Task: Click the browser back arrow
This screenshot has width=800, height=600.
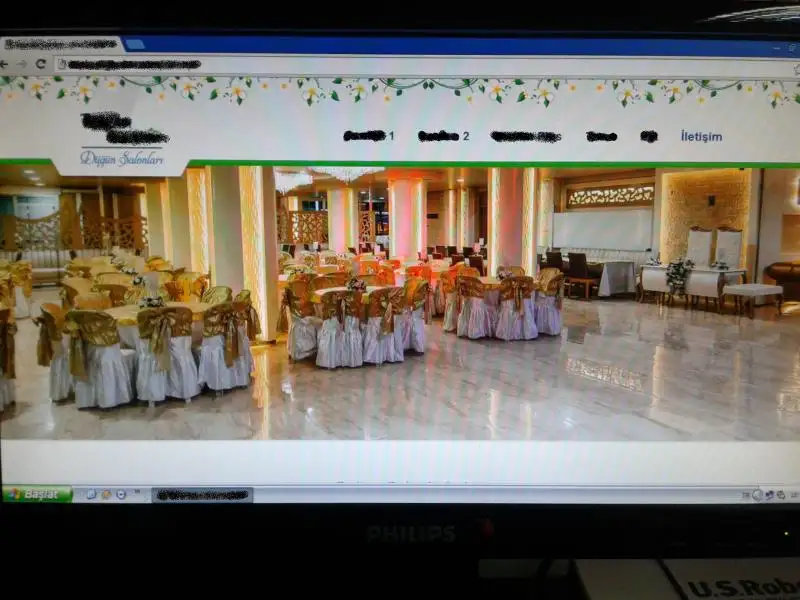Action: coord(5,64)
